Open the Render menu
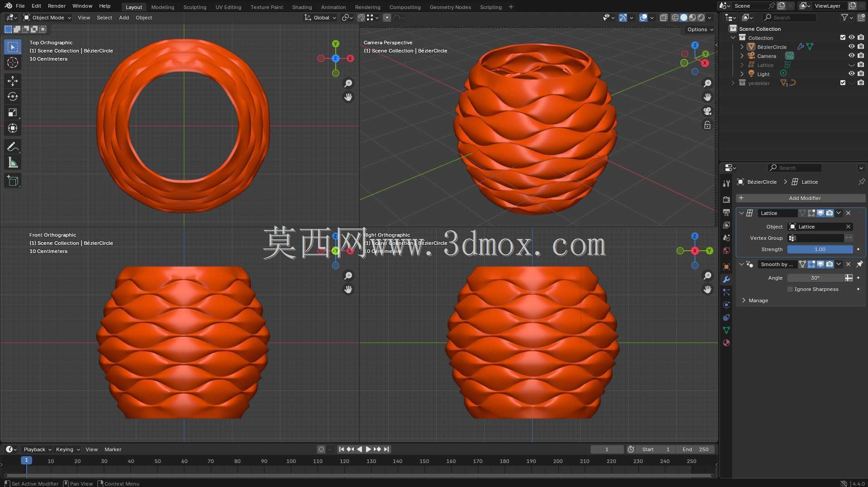Screen dimensions: 868x487 pos(57,6)
